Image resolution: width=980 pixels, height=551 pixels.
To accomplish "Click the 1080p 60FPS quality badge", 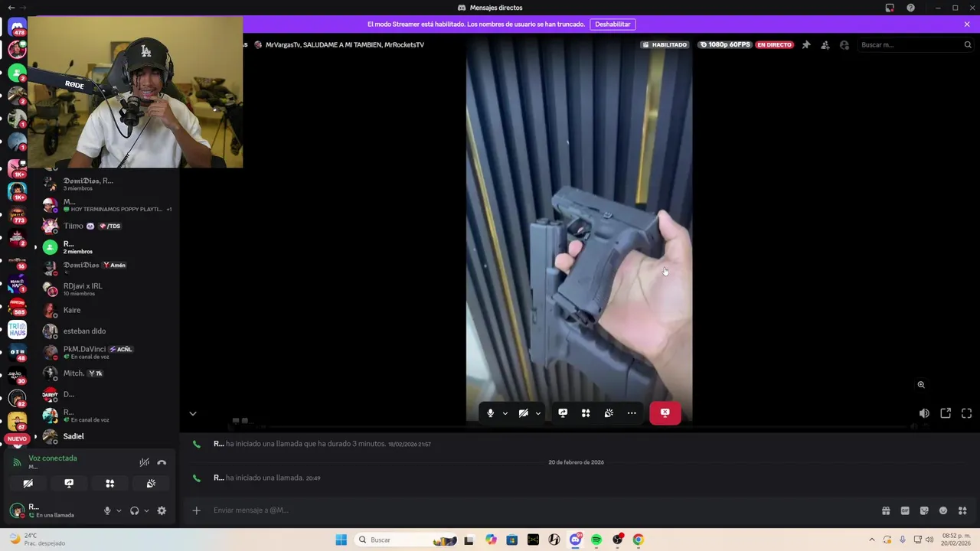I will [x=724, y=45].
